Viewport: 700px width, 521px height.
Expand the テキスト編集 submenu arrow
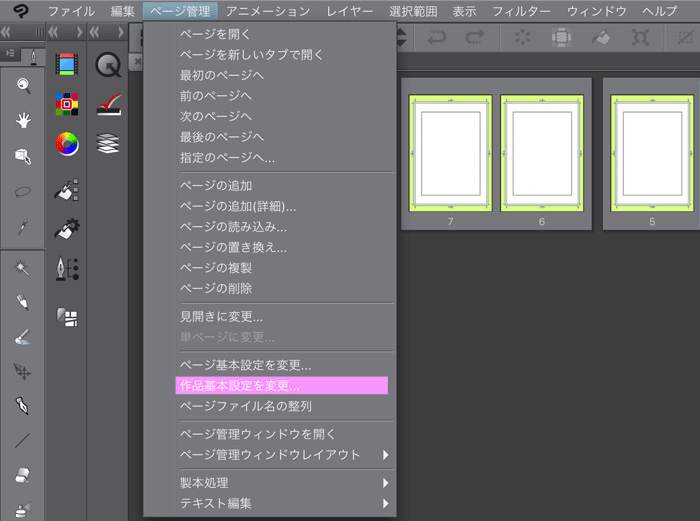point(385,503)
